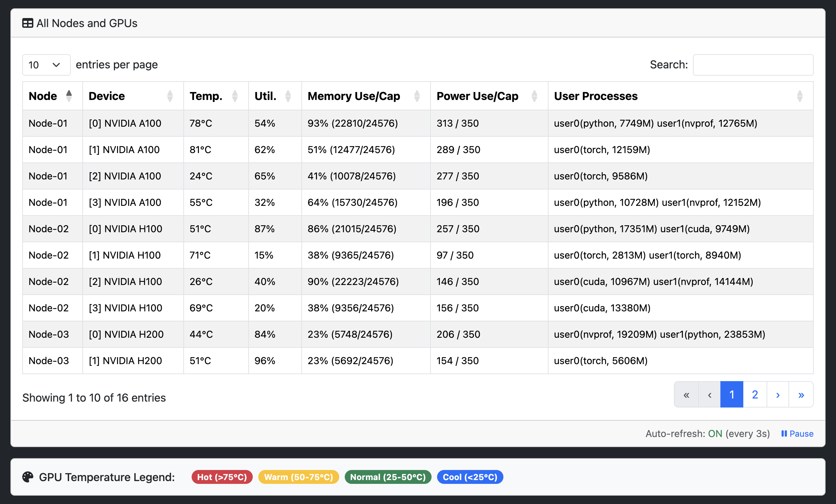Click the 87% utilization cell
The image size is (836, 504).
(x=275, y=229)
